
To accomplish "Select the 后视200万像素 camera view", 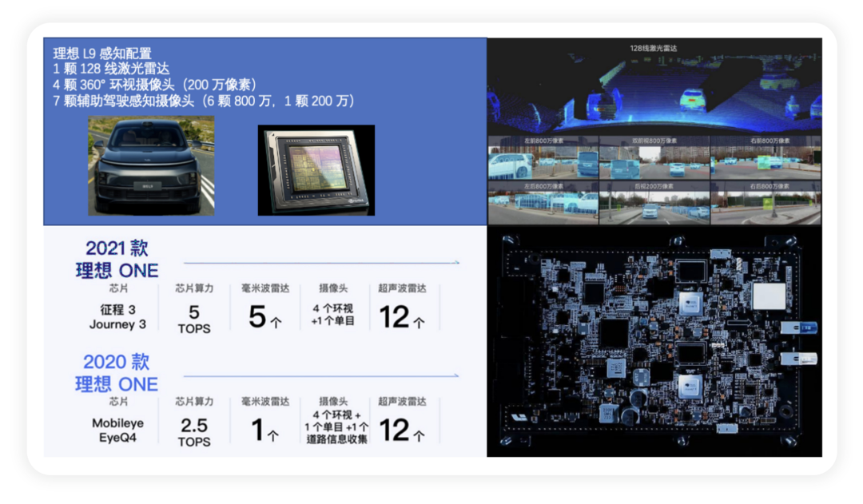I will coord(654,203).
